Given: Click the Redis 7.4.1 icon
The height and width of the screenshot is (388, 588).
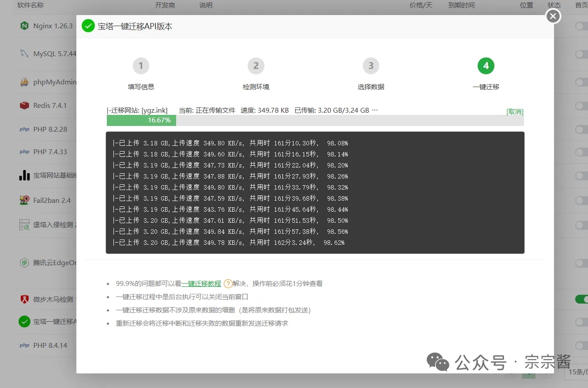Looking at the screenshot, I should click(24, 106).
